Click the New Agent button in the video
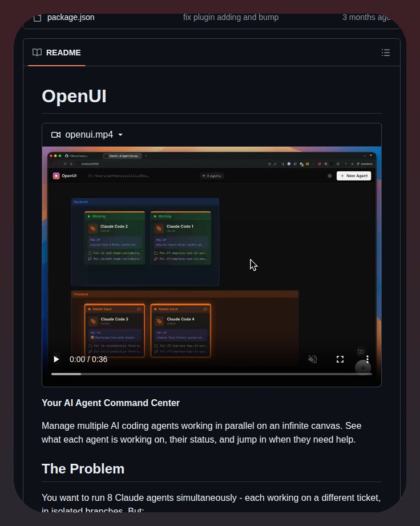The width and height of the screenshot is (420, 526). tap(354, 176)
